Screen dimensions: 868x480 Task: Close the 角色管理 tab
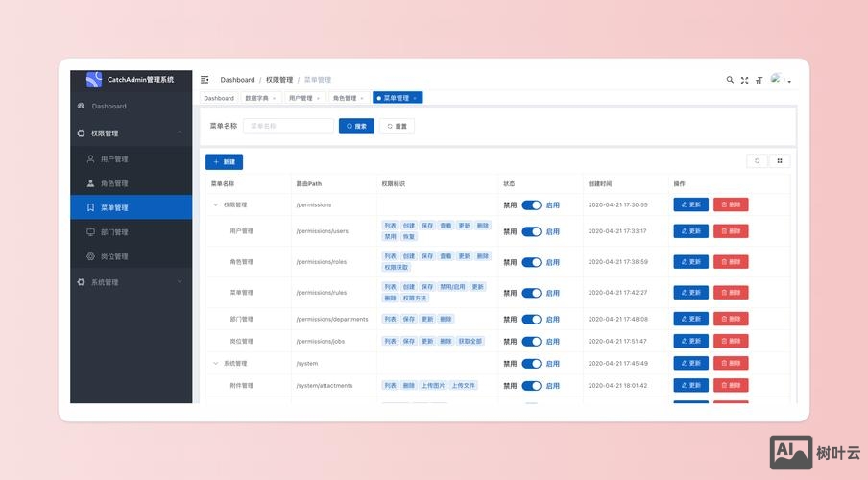(x=362, y=99)
